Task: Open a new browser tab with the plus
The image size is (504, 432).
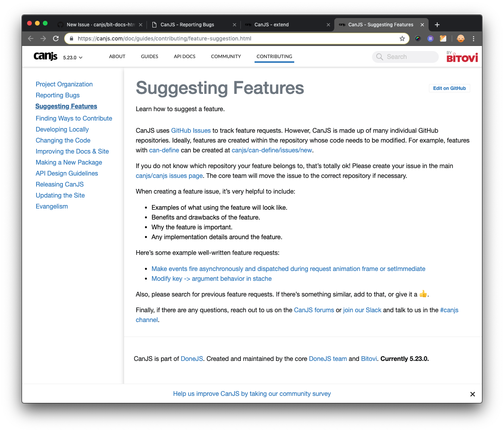Action: pos(437,24)
